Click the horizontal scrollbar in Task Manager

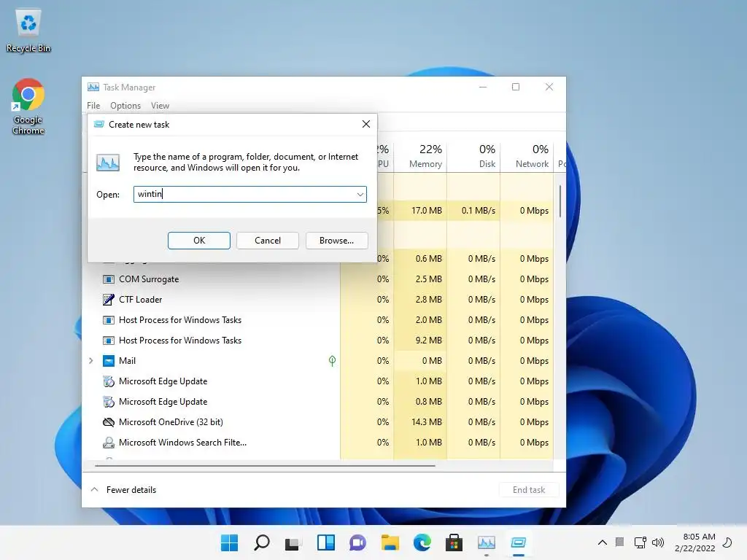[x=265, y=466]
